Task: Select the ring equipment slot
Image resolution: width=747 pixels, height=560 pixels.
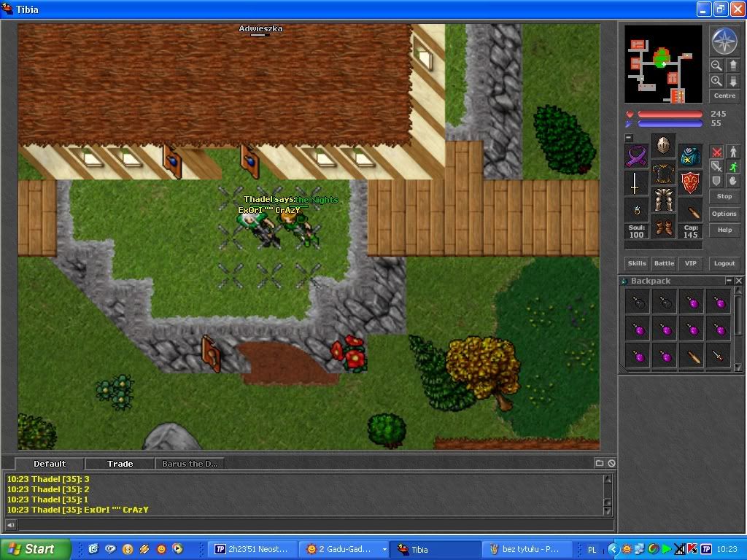Action: pos(637,210)
